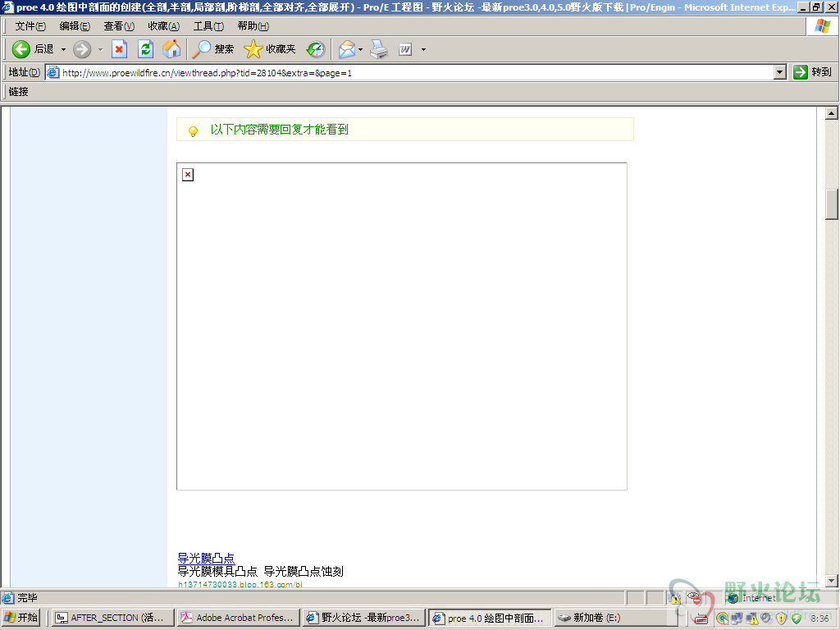Viewport: 840px width, 630px height.
Task: Switch to the AFTER_SECTION taskbar window
Action: (112, 619)
